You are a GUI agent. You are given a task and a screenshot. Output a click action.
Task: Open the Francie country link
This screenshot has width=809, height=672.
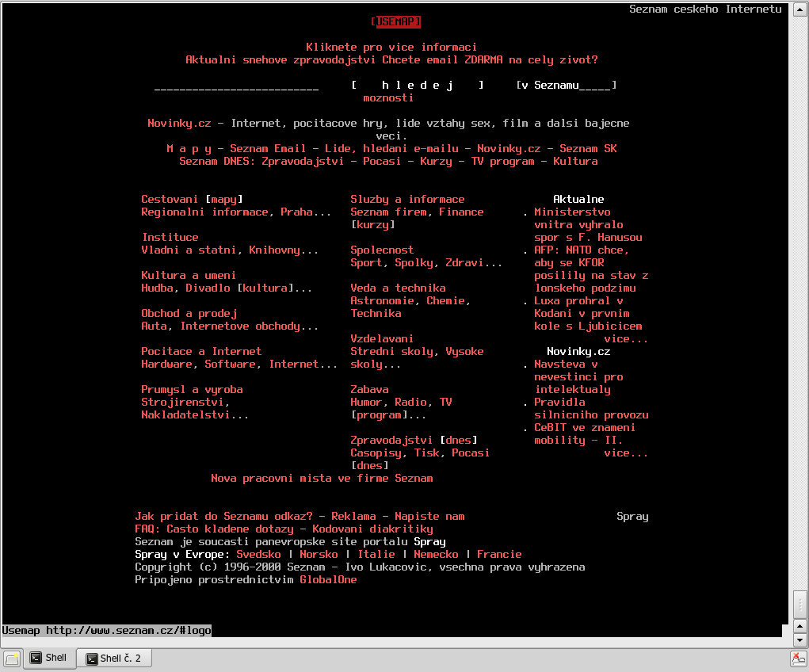[x=499, y=555]
